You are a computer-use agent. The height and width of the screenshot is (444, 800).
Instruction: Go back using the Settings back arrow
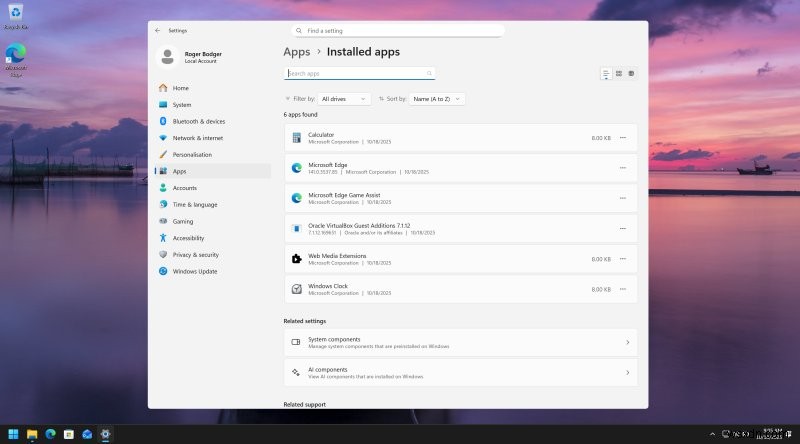coord(157,31)
